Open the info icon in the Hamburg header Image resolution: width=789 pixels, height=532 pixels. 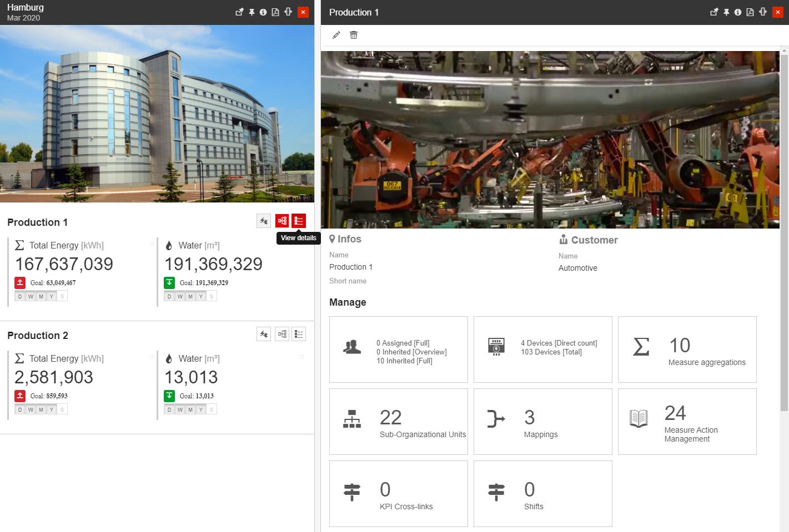(x=263, y=12)
